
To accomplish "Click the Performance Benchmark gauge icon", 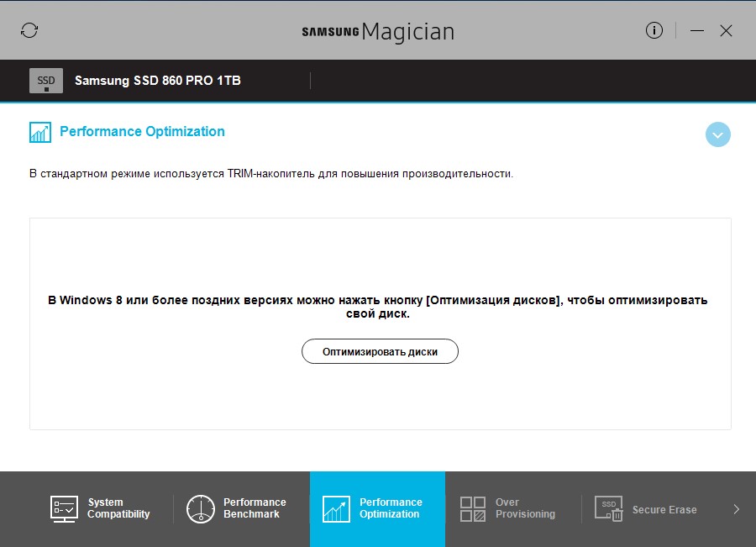I will click(x=200, y=509).
